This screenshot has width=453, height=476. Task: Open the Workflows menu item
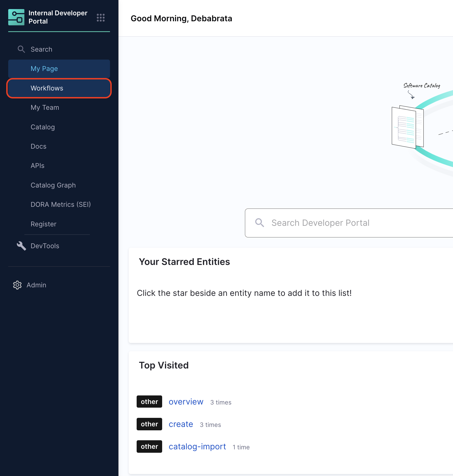coord(47,88)
